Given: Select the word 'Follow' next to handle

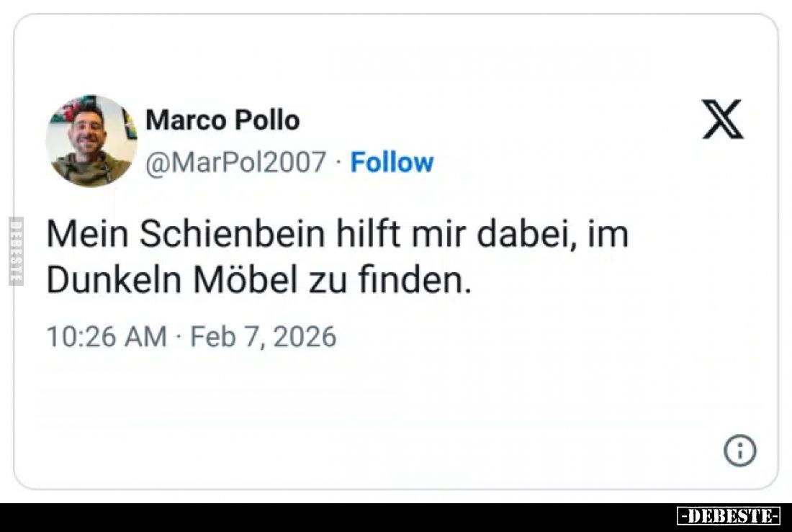Looking at the screenshot, I should 392,163.
